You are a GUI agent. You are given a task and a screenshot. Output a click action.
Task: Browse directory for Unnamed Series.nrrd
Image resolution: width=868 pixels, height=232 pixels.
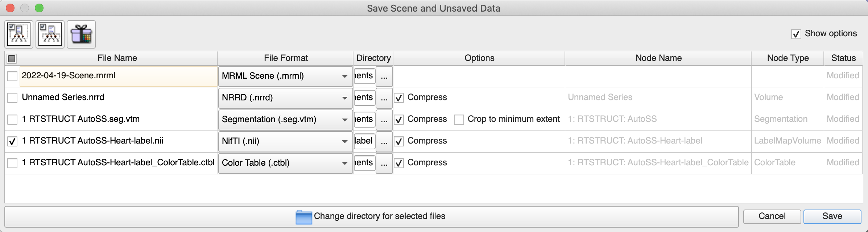[384, 98]
